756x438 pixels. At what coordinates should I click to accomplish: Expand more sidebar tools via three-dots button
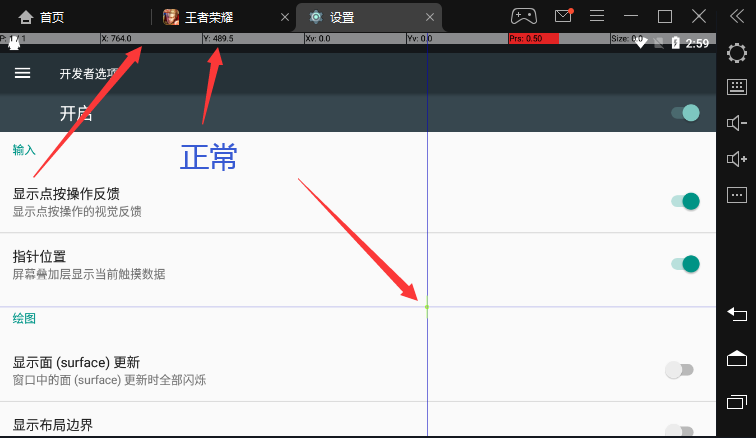(x=736, y=193)
